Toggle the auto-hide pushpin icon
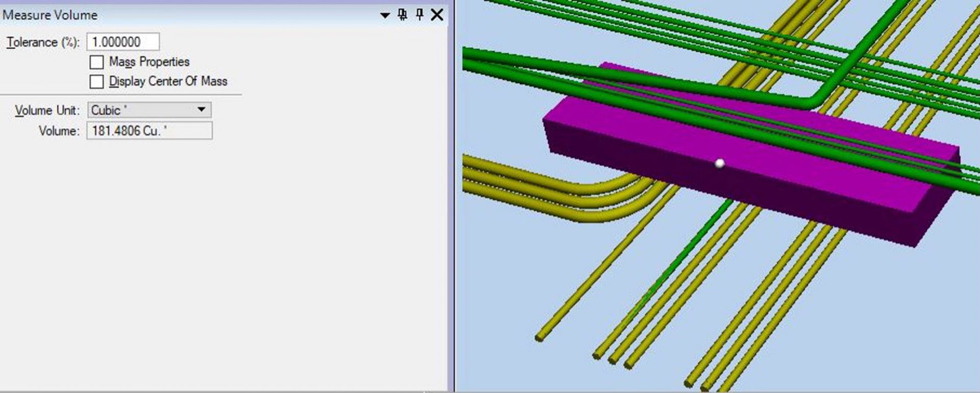This screenshot has width=980, height=393. (x=420, y=15)
